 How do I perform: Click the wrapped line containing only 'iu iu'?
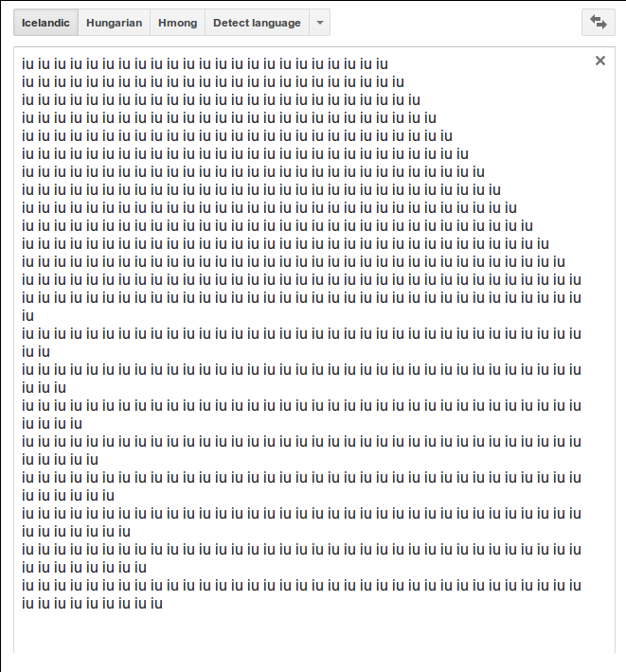coord(36,352)
